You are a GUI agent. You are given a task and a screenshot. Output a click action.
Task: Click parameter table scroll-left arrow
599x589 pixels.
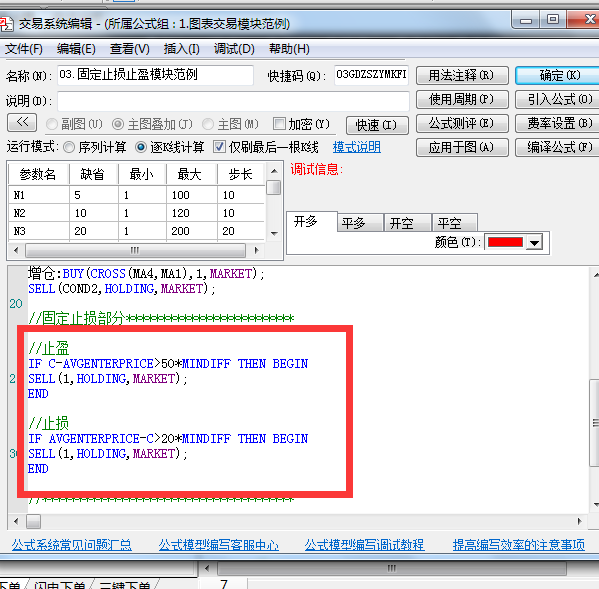[x=16, y=251]
